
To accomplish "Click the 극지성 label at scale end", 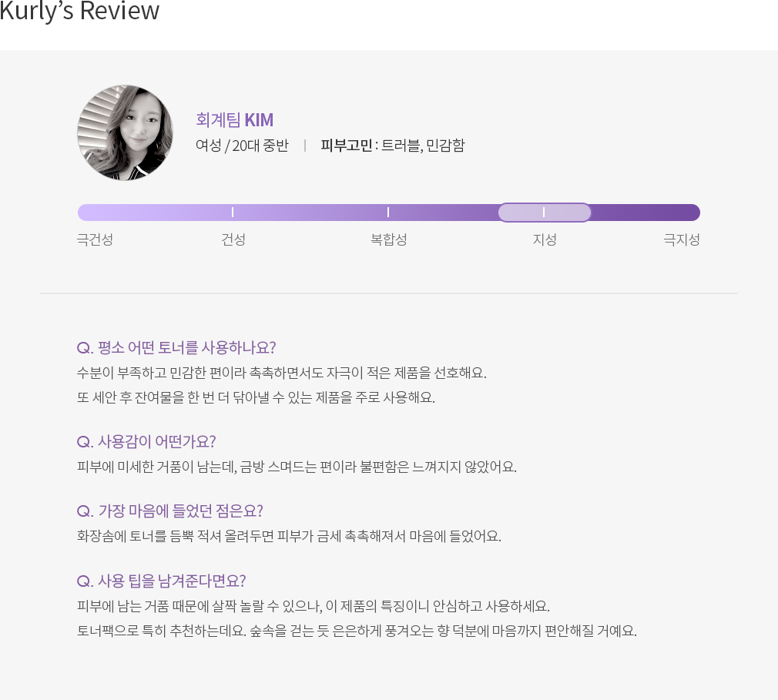I will 681,239.
